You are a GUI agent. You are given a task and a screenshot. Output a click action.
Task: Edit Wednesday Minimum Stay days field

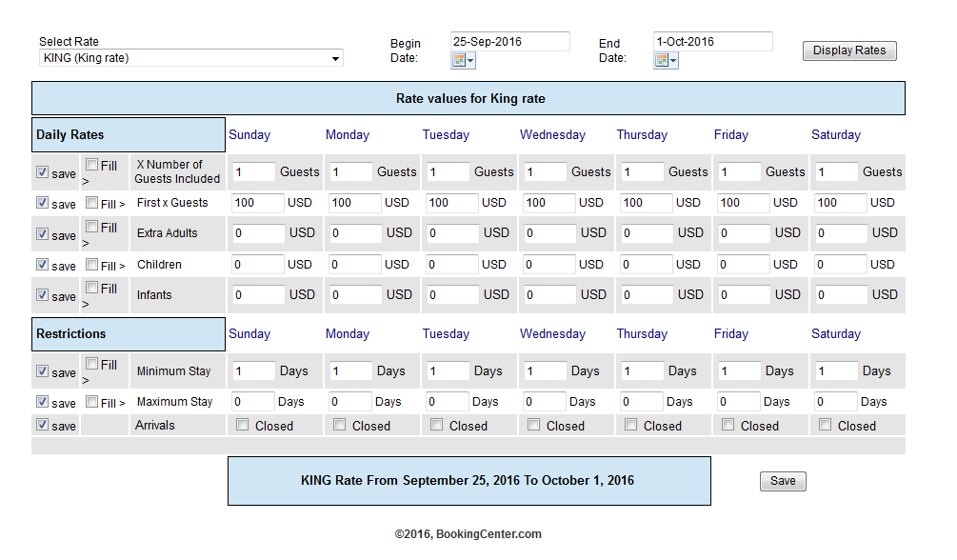[545, 371]
